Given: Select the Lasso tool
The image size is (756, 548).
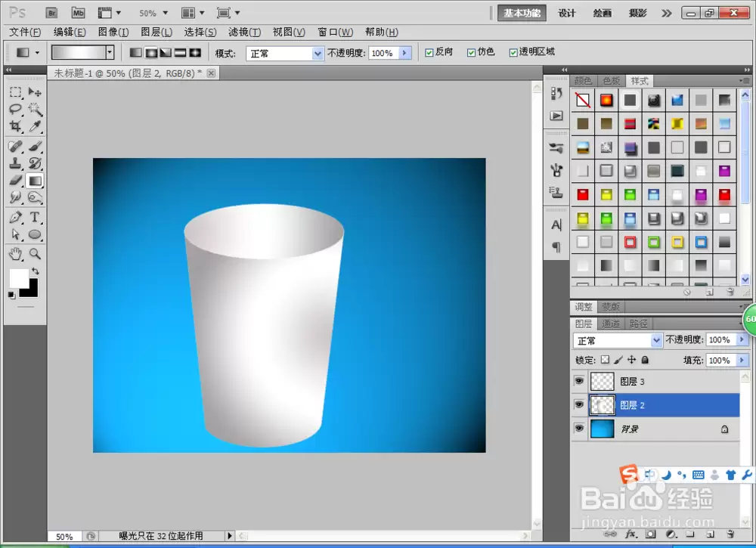Looking at the screenshot, I should click(x=15, y=109).
